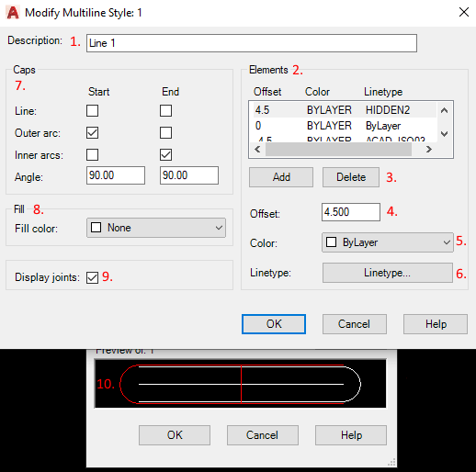Viewport: 476px width, 472px height.
Task: Select the 0 BYLAYER ByLayer element row
Action: [345, 126]
